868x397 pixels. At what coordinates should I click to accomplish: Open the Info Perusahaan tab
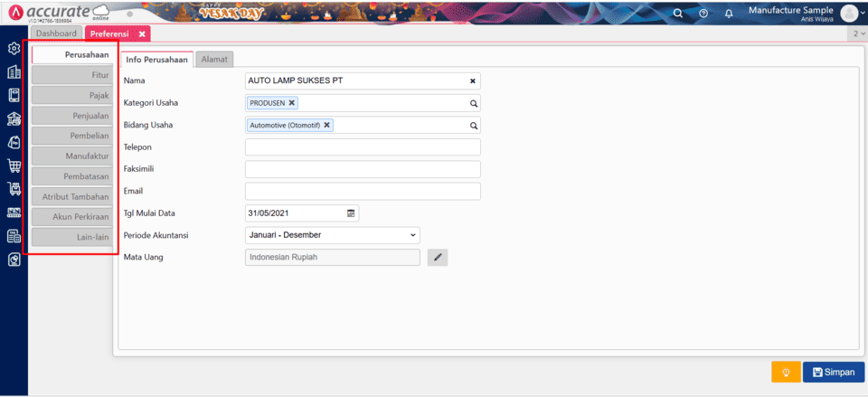coord(157,60)
